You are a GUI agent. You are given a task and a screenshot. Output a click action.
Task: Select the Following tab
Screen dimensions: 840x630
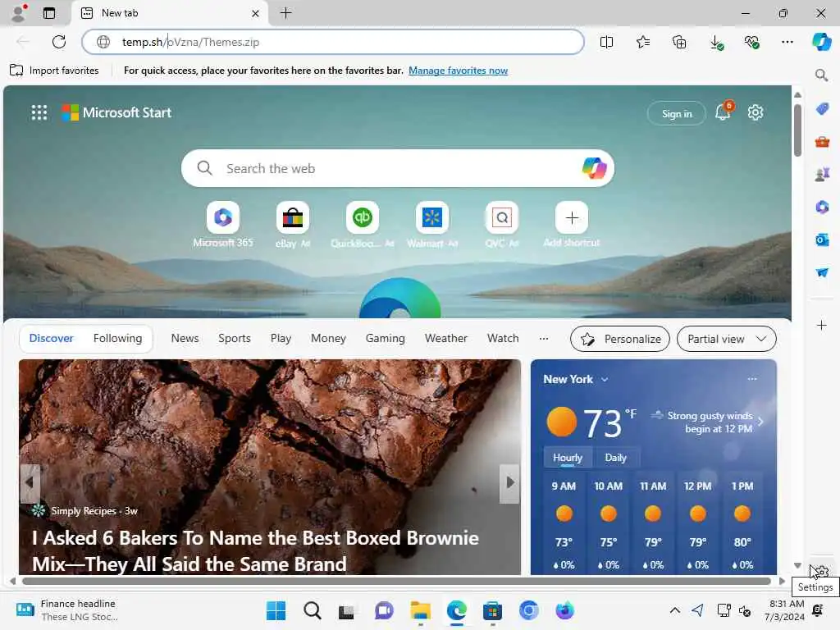(117, 339)
